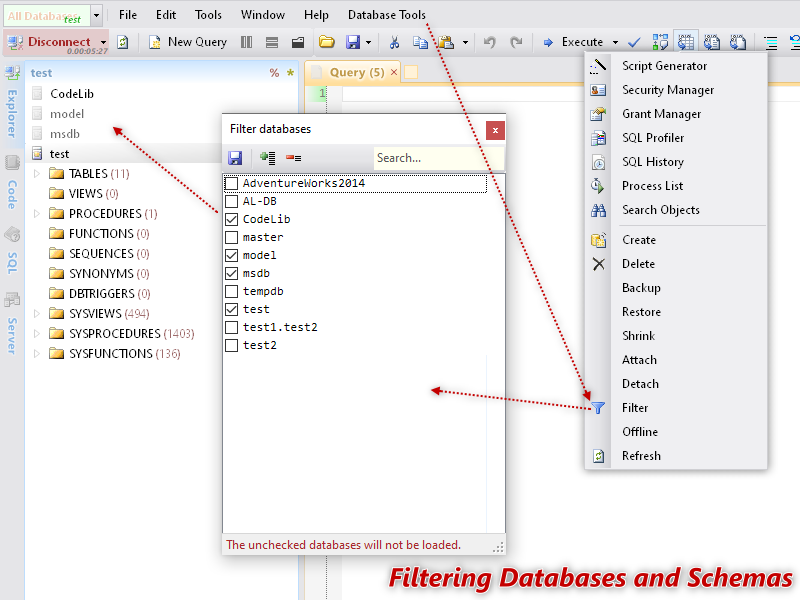The height and width of the screenshot is (600, 800).
Task: Open the Save icon dropdown arrow
Action: tap(368, 42)
